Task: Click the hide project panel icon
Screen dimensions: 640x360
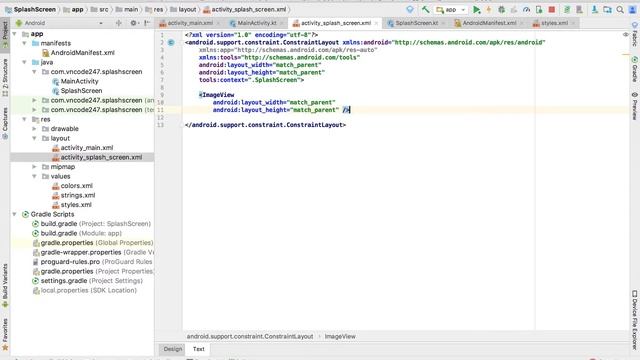Action: point(147,23)
